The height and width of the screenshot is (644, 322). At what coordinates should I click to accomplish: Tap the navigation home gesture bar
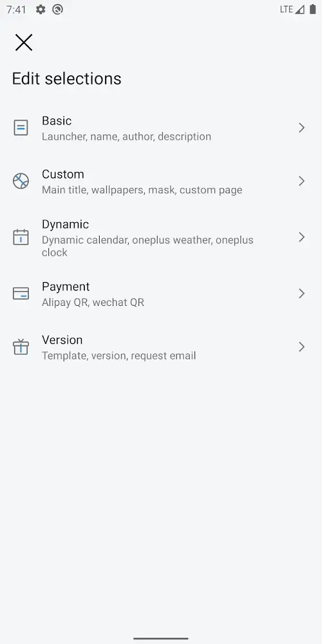point(161,638)
